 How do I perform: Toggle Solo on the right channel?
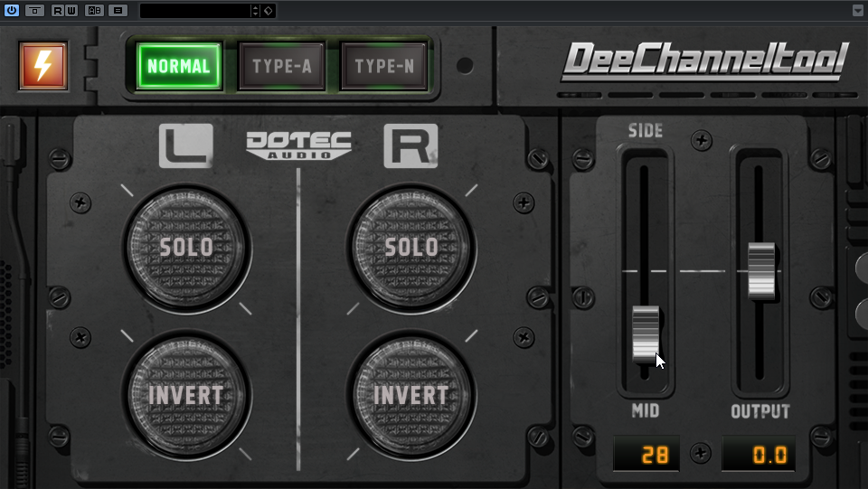coord(411,248)
